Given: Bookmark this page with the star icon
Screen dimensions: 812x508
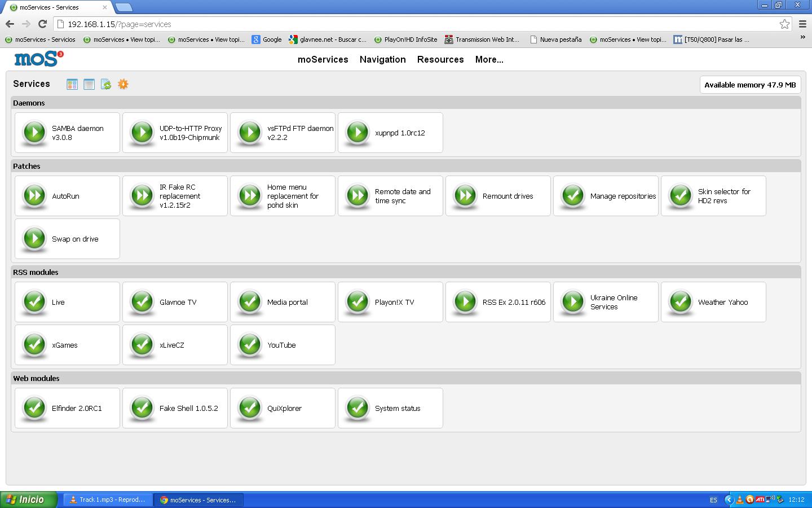Looking at the screenshot, I should coord(784,24).
